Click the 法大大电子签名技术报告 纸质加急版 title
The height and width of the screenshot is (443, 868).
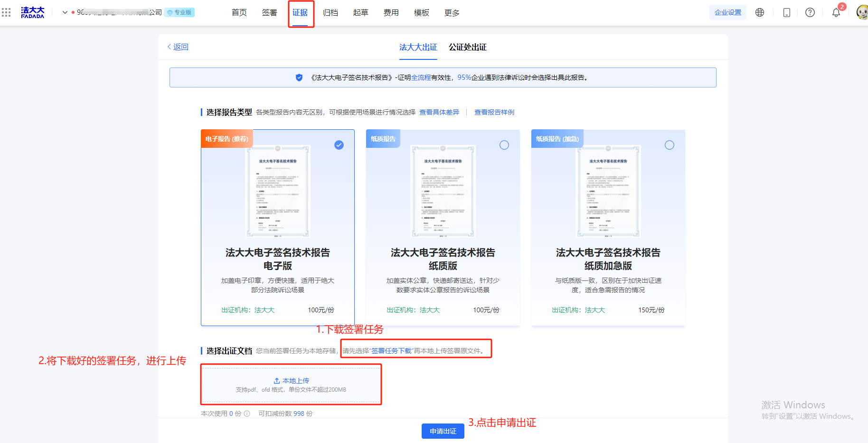[x=608, y=259]
